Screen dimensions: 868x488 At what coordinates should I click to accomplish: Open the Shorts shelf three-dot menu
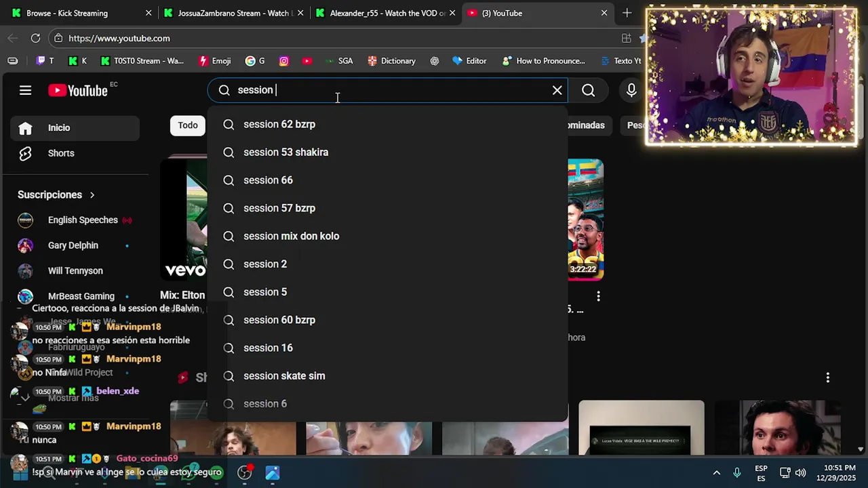pyautogui.click(x=827, y=378)
